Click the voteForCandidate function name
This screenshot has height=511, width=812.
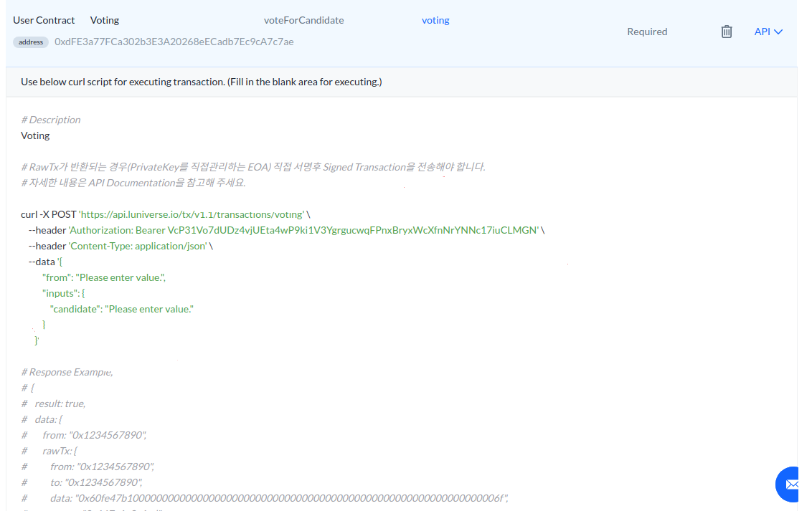click(303, 20)
